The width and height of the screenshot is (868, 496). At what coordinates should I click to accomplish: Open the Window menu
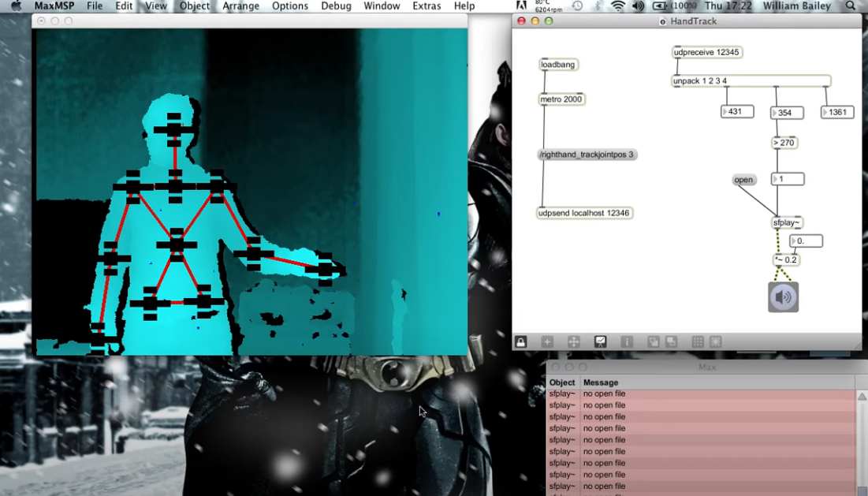(x=382, y=6)
